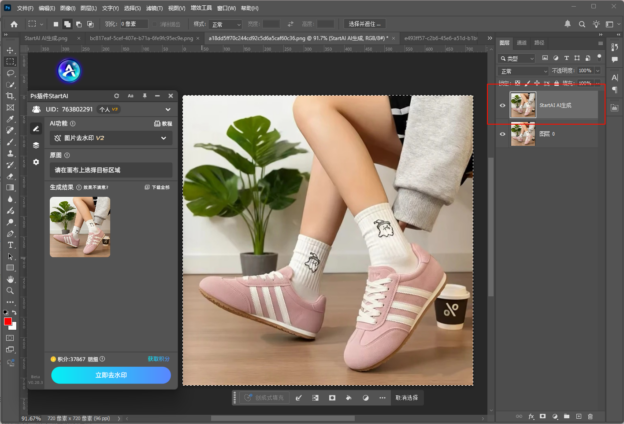The image size is (624, 424).
Task: Click the 获取积分 link
Action: [159, 358]
